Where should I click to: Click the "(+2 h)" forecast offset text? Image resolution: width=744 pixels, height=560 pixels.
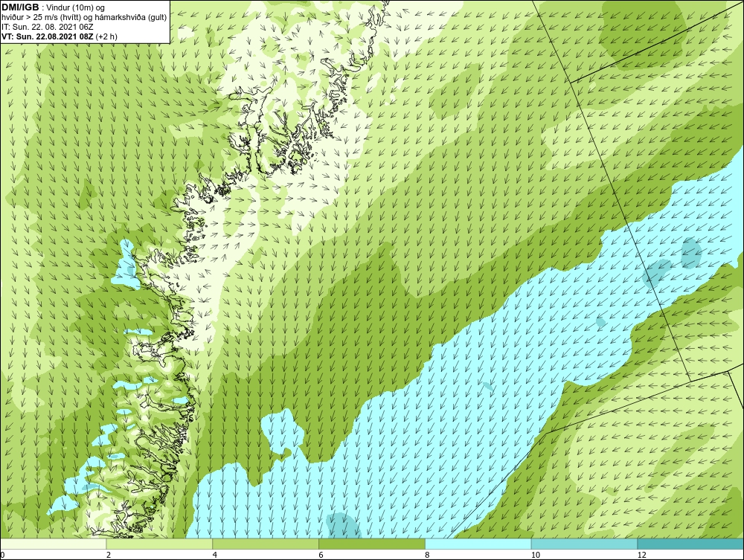[x=106, y=36]
